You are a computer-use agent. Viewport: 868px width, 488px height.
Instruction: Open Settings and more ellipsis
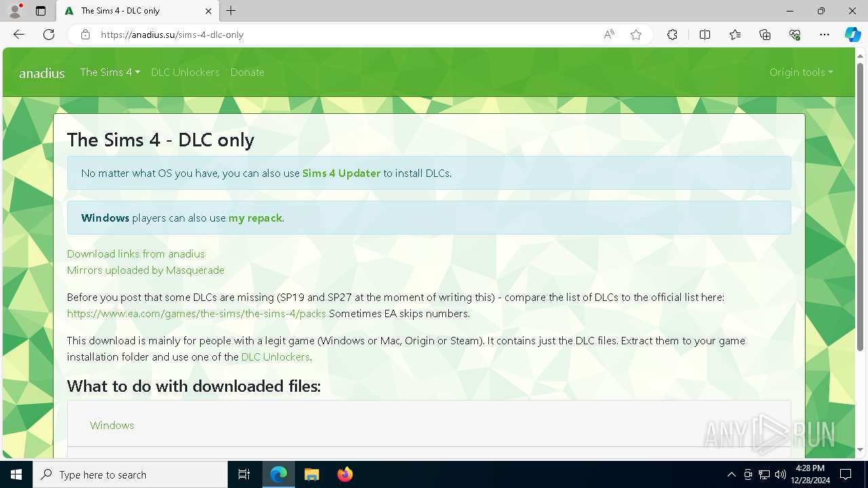(825, 35)
